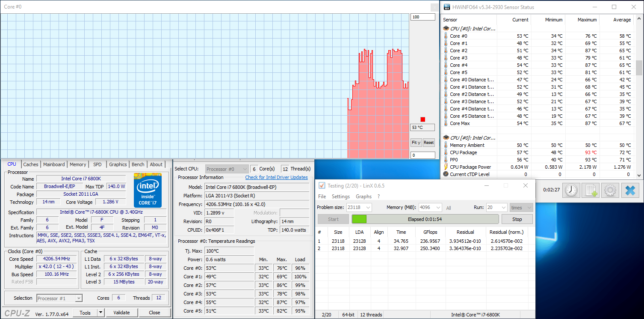Image resolution: width=644 pixels, height=319 pixels.
Task: Click the arrow next to CPU-Z Tools button
Action: (101, 313)
